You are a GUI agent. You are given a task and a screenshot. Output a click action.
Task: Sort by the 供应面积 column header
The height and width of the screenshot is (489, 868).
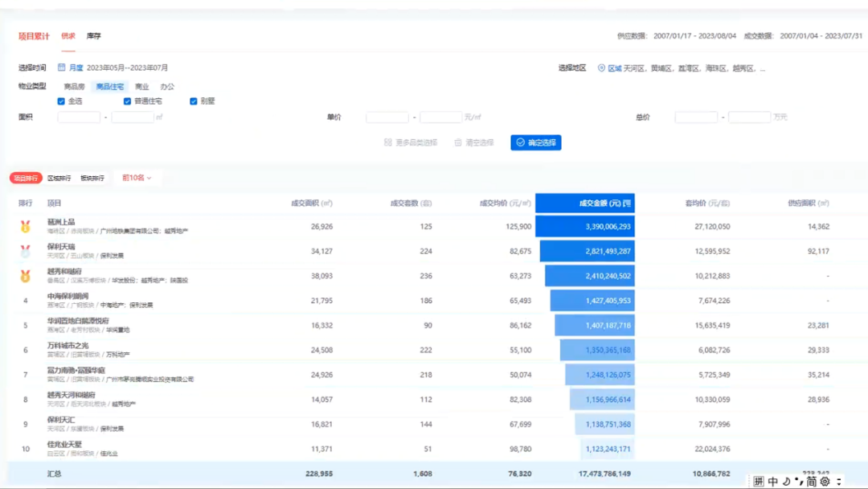[x=809, y=203]
